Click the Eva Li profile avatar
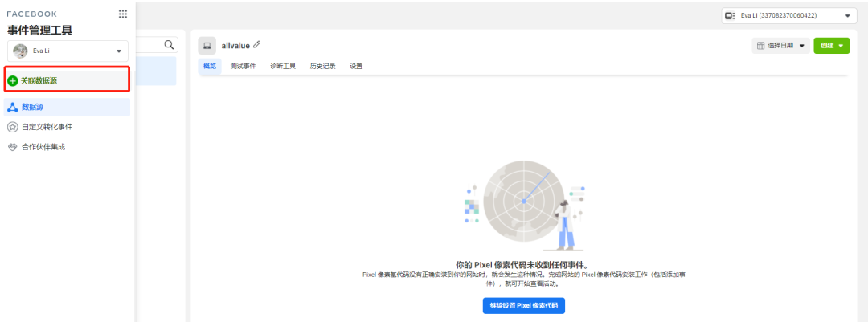The image size is (868, 322). (20, 51)
